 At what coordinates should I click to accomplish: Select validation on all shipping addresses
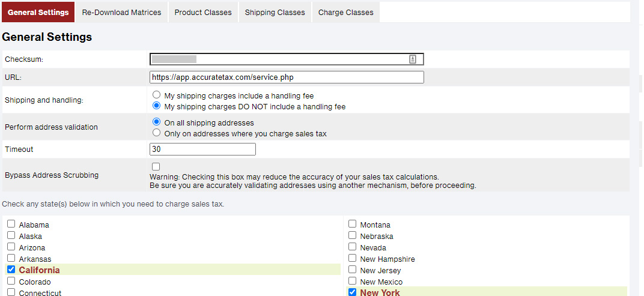click(157, 122)
